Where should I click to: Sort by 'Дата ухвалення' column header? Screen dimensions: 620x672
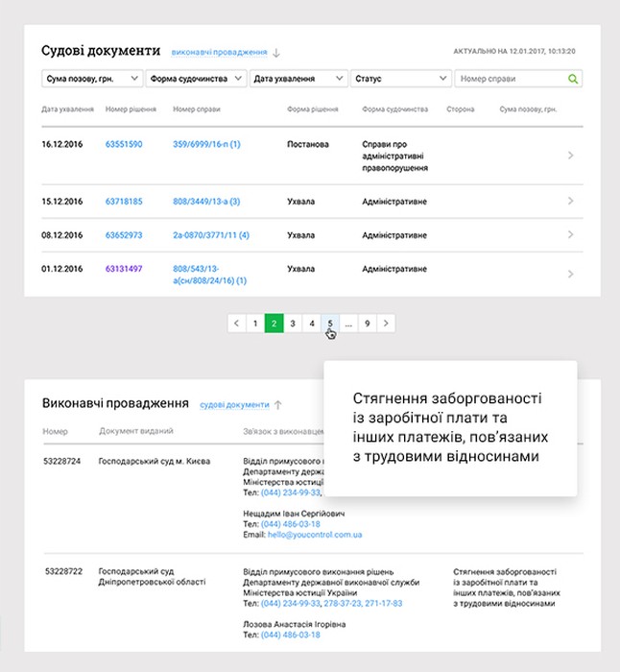(x=68, y=109)
